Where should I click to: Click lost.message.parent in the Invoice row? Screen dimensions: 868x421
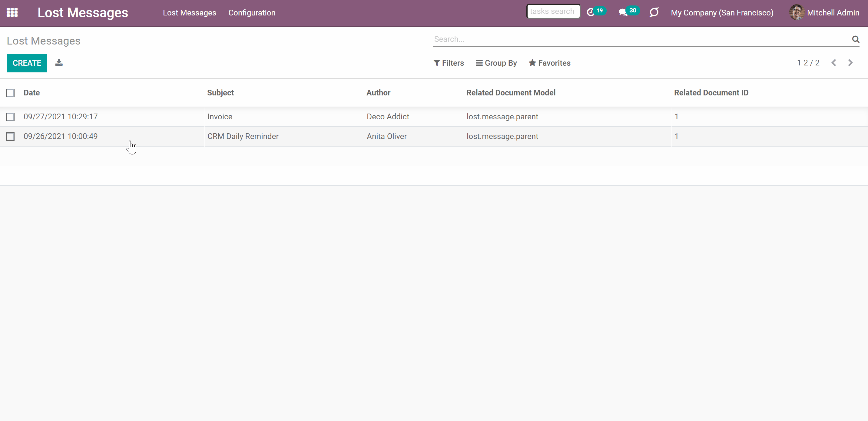(502, 117)
